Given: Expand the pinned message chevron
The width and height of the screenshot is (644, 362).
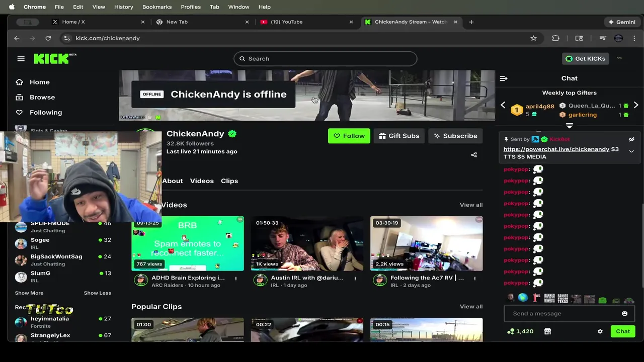Looking at the screenshot, I should [x=631, y=151].
